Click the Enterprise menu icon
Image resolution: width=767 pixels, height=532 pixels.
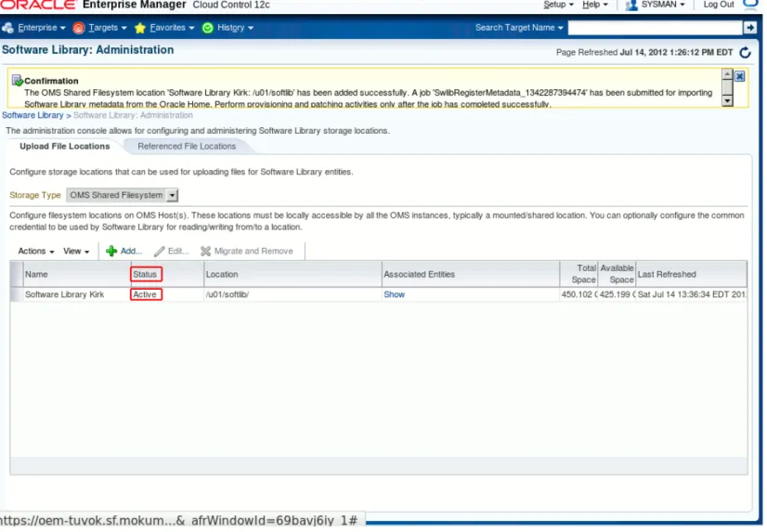(x=7, y=28)
